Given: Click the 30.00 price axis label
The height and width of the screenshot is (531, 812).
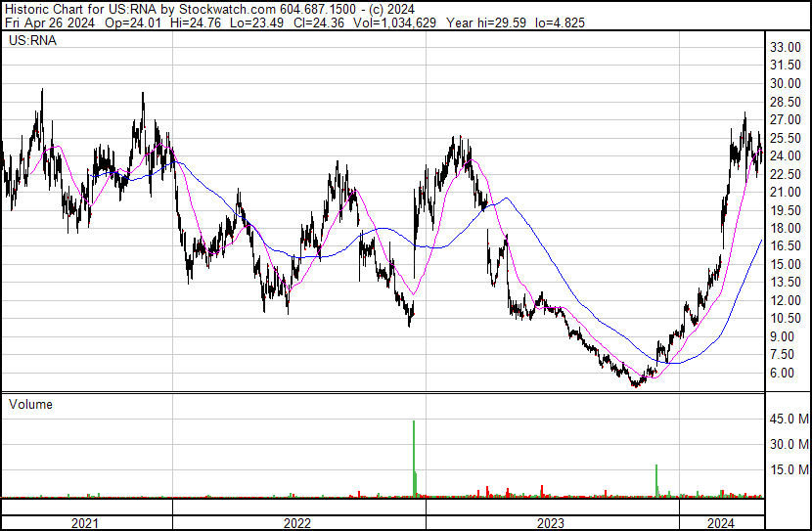Looking at the screenshot, I should click(x=786, y=83).
